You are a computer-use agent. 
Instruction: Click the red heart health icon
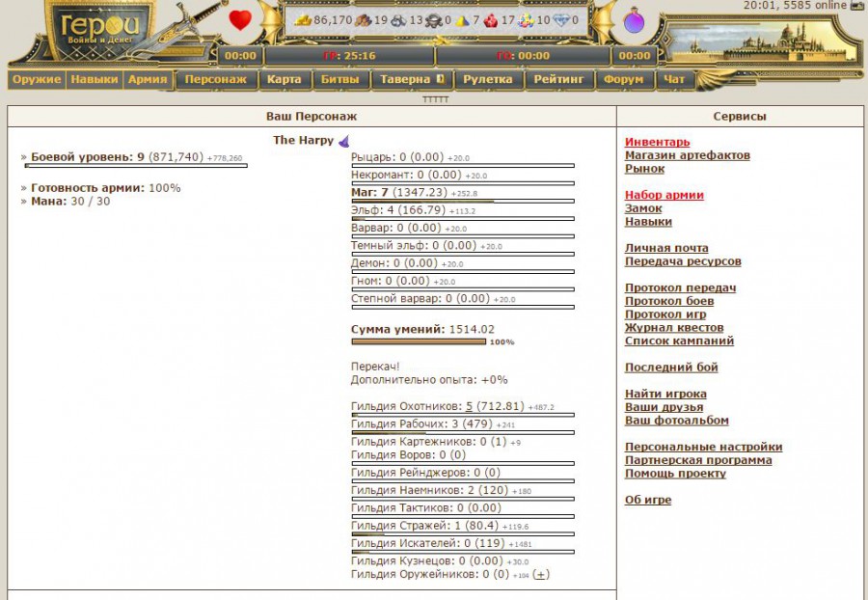(240, 19)
